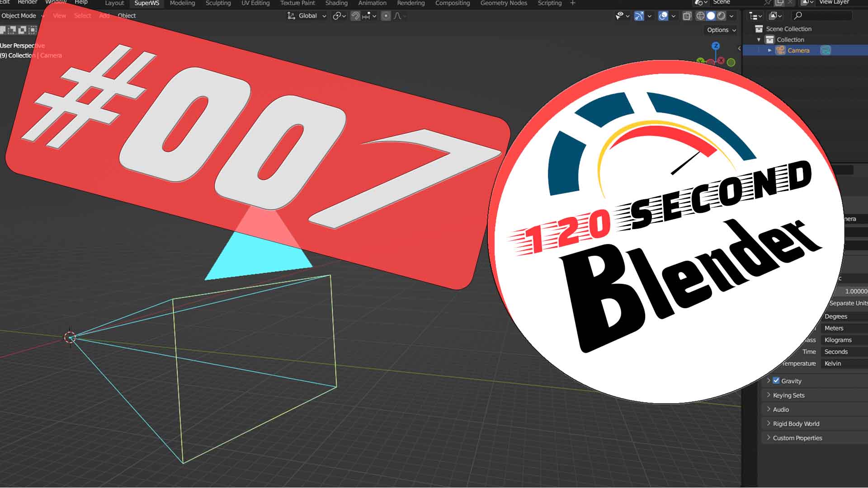
Task: Click the Outliner search field
Action: click(822, 16)
